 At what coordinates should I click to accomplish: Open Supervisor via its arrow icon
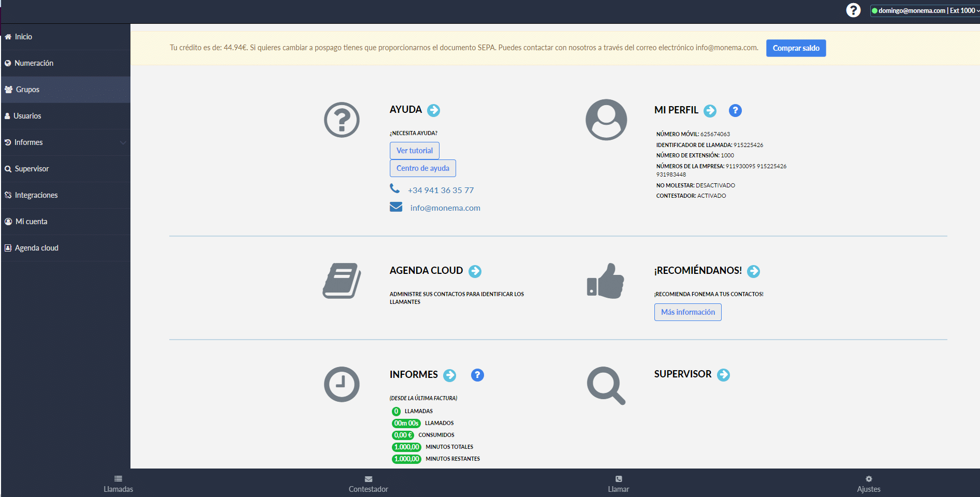[723, 375]
